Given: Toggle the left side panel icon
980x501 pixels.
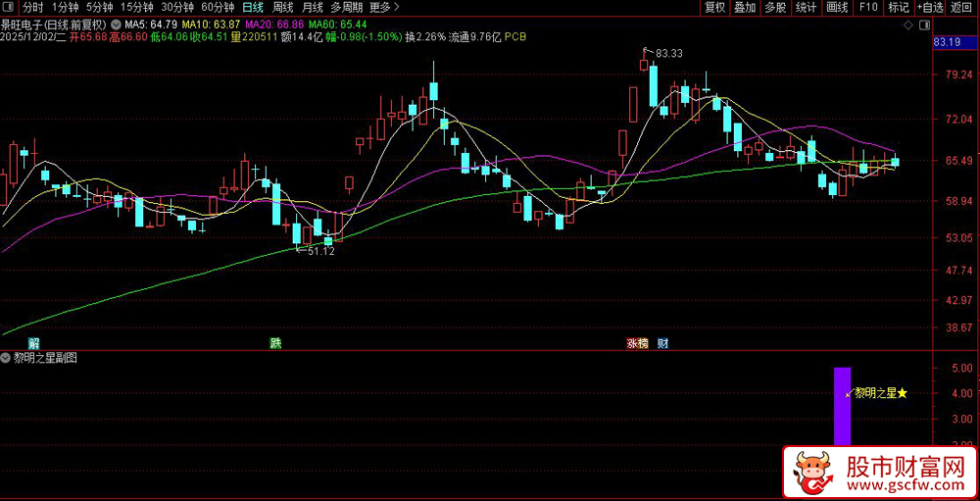Looking at the screenshot, I should tap(9, 8).
